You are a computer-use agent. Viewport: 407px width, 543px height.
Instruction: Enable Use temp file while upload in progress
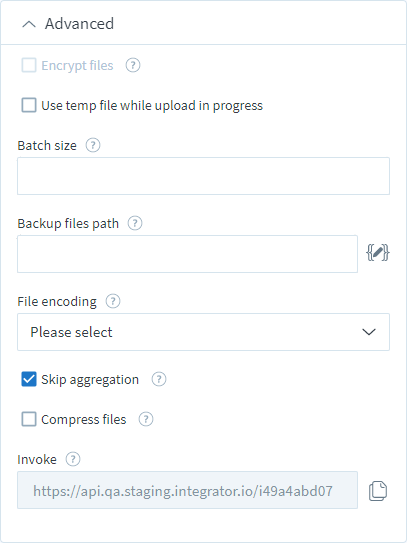[29, 105]
